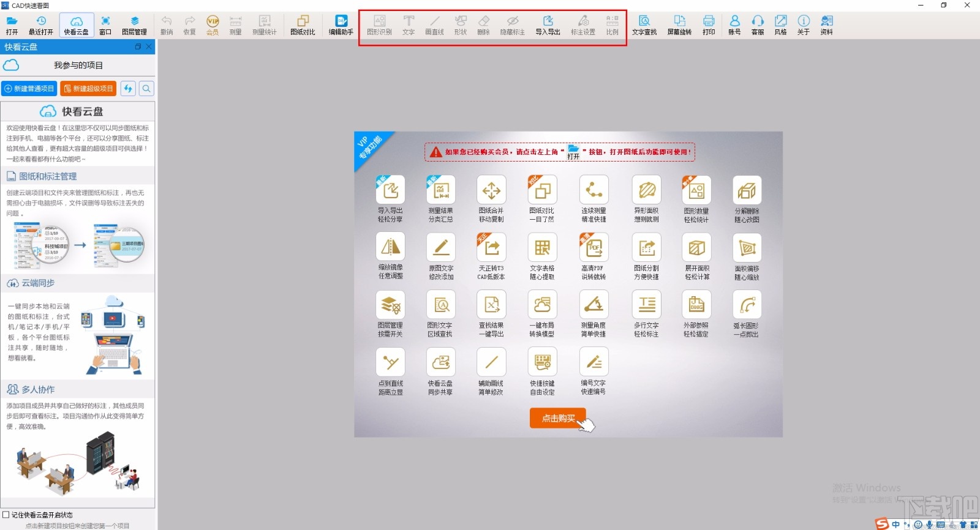Open 测量统计 measurement statistics
Image resolution: width=980 pixels, height=530 pixels.
click(265, 25)
